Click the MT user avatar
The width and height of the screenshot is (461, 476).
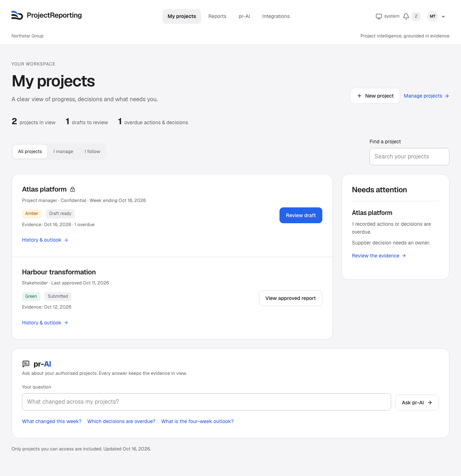[x=433, y=16]
